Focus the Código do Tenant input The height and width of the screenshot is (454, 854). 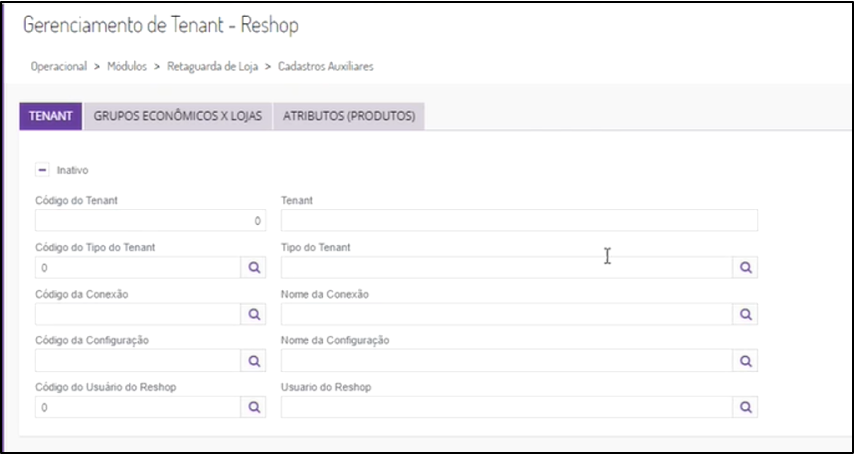click(150, 221)
